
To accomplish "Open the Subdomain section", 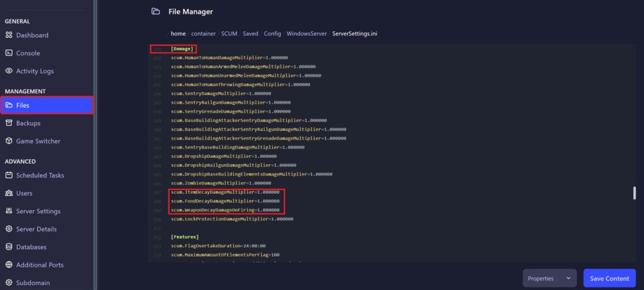I will pos(33,283).
